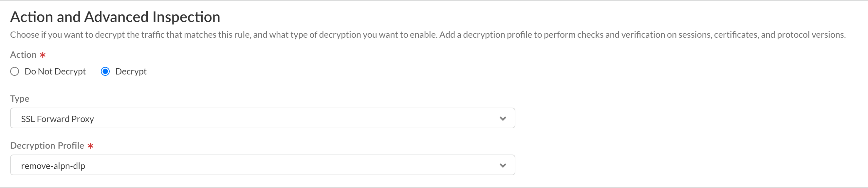Click the red asterisk beside Decryption Profile
Image resolution: width=868 pixels, height=188 pixels.
click(x=90, y=146)
